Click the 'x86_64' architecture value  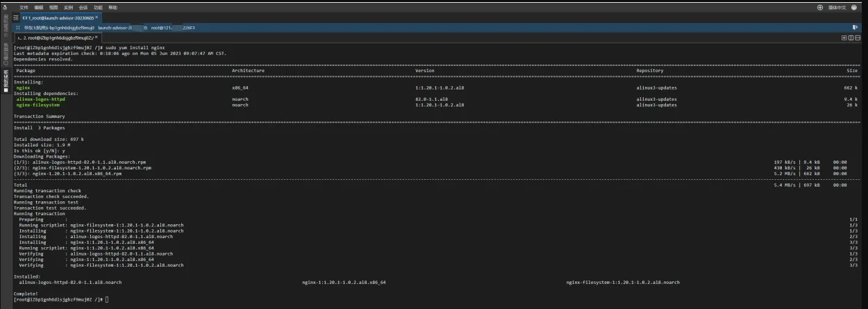point(240,87)
